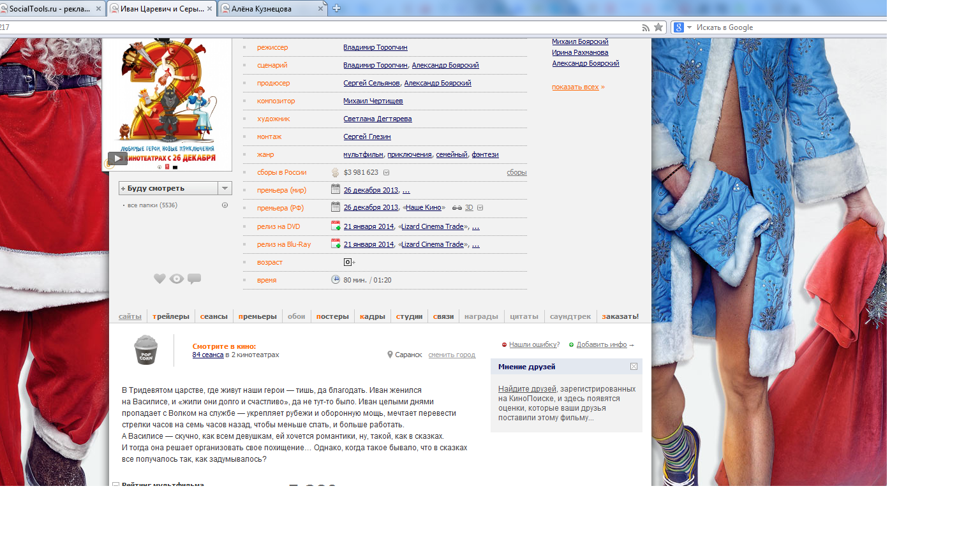Expand the Буду смотреть dropdown arrow
980x551 pixels.
click(x=225, y=188)
